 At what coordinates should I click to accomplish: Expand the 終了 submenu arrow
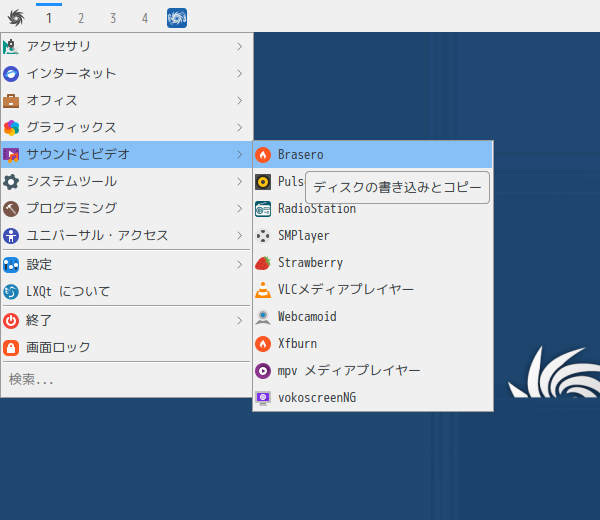tap(240, 320)
